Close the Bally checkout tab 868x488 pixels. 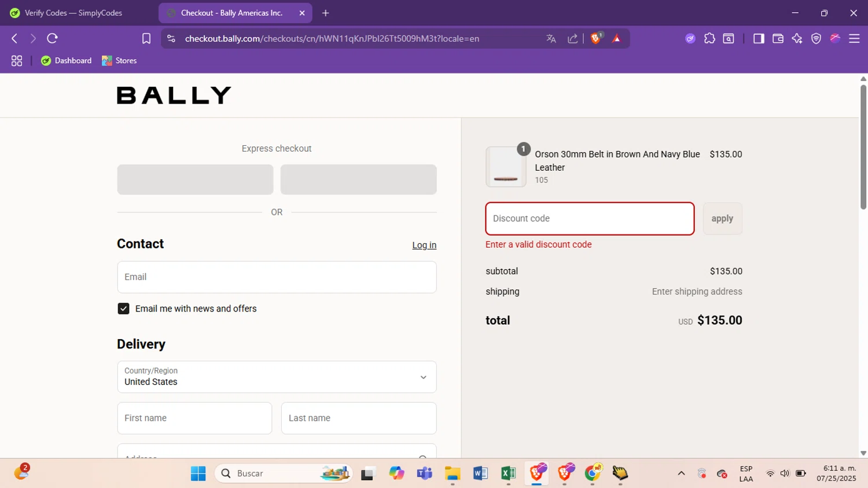(302, 13)
